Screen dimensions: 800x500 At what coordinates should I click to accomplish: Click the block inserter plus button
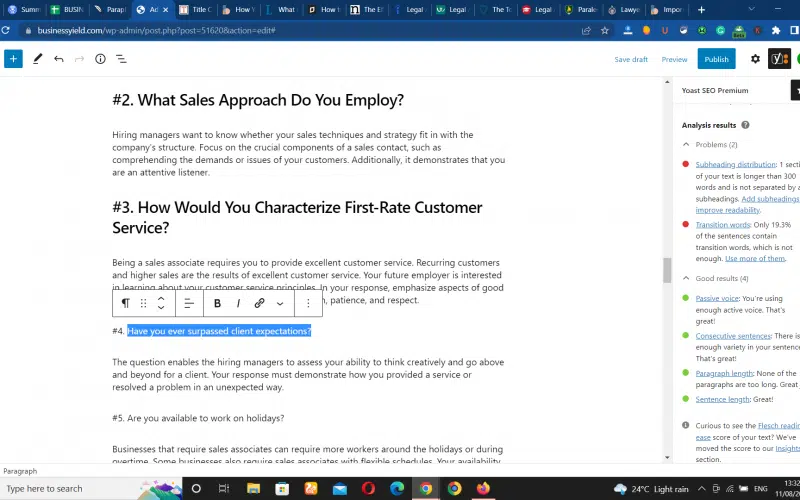point(13,59)
